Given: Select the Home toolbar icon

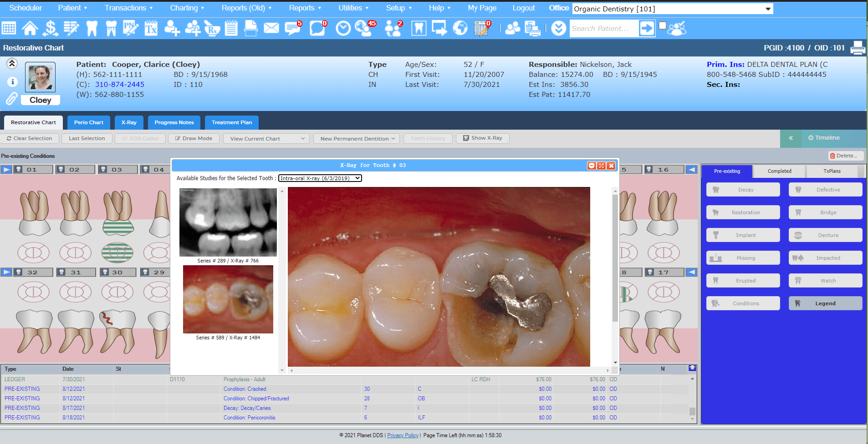Looking at the screenshot, I should click(30, 28).
